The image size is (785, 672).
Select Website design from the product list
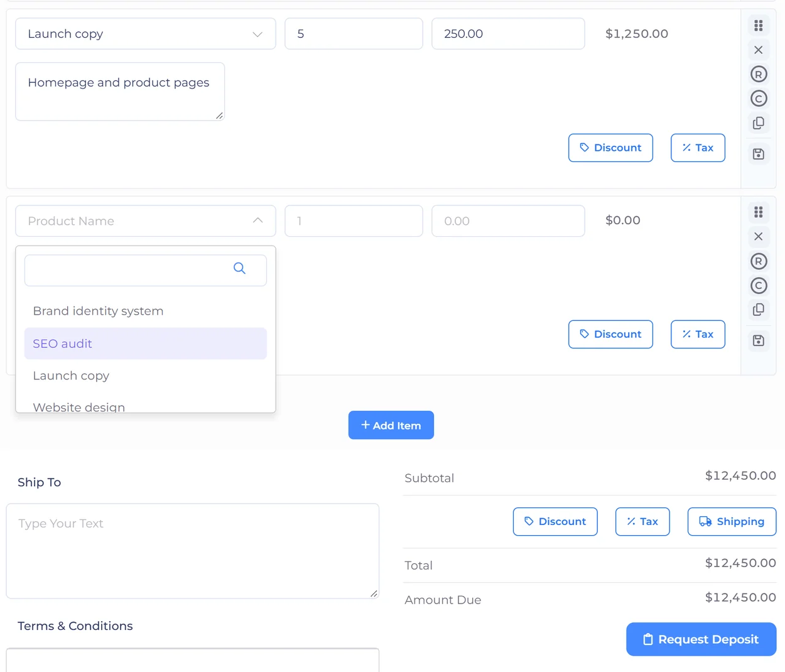point(146,405)
